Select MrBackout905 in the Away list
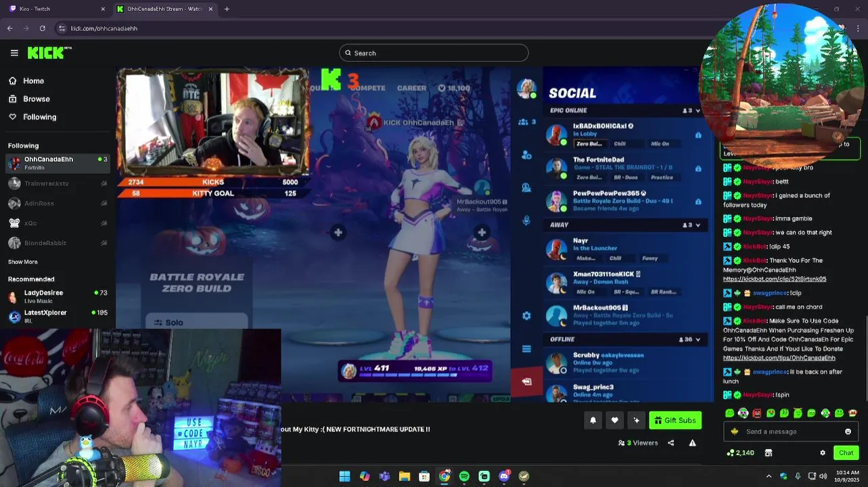 (x=626, y=315)
